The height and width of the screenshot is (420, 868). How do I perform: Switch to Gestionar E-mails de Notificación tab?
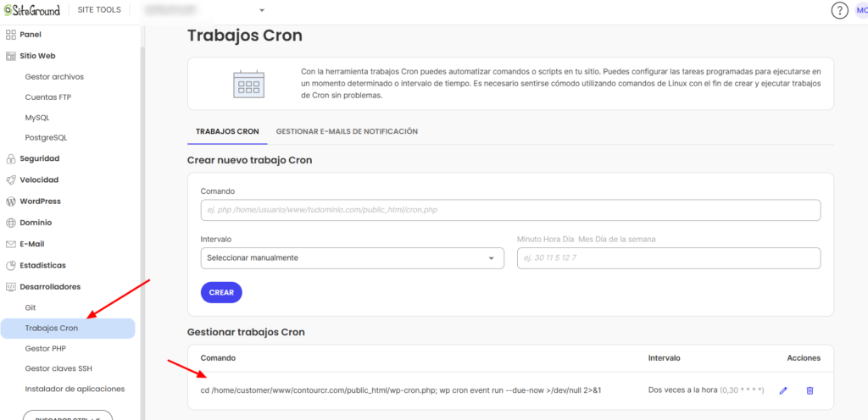[347, 131]
